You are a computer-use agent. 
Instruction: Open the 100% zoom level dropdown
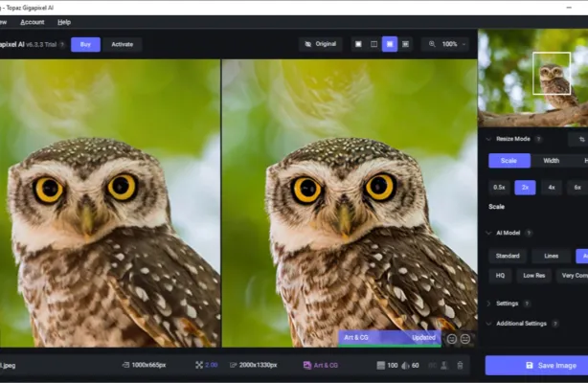[x=453, y=44]
